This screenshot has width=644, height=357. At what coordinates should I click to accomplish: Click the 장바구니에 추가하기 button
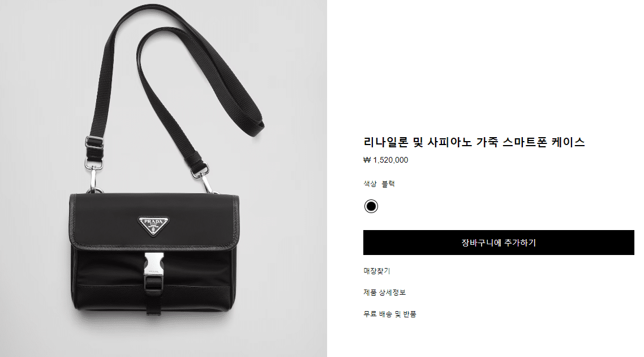pos(498,243)
